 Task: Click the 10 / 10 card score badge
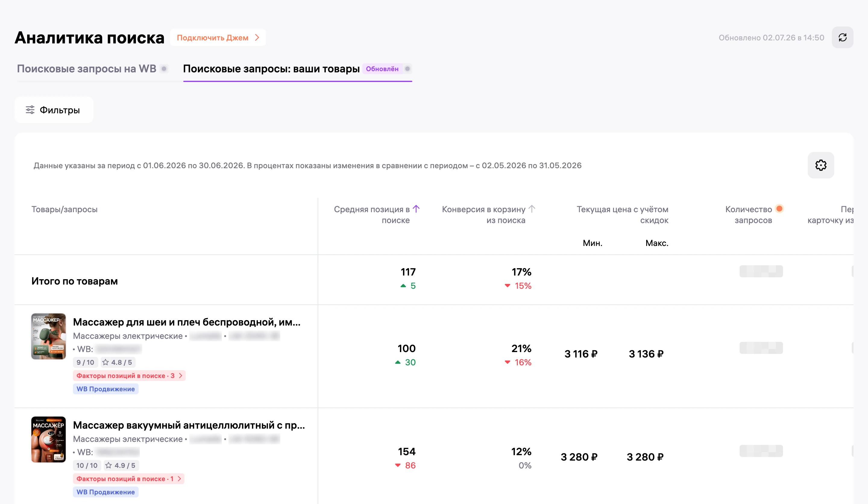coord(87,465)
